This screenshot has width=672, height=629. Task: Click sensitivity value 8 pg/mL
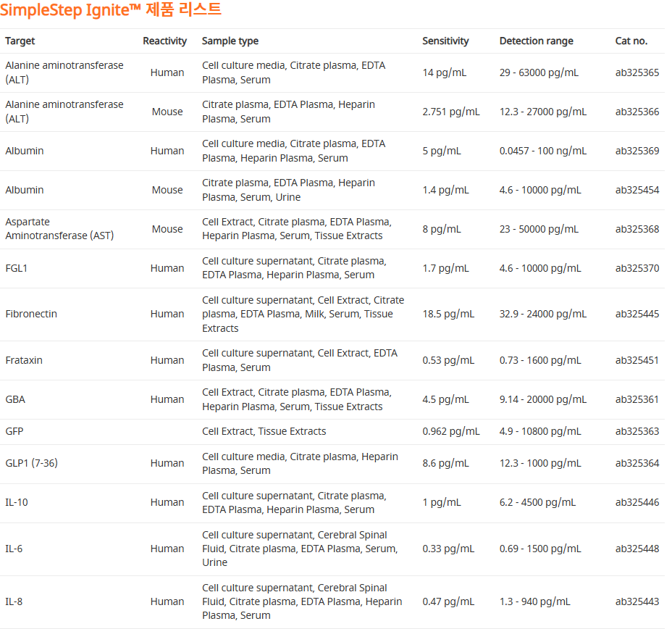click(x=442, y=230)
